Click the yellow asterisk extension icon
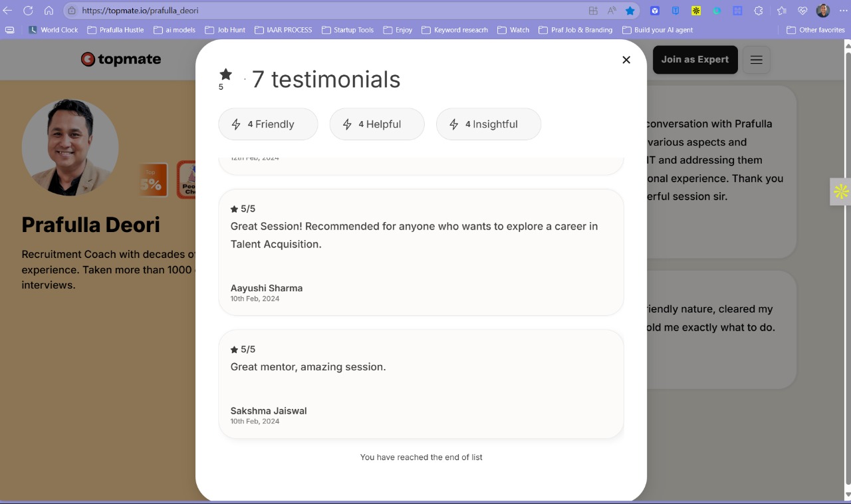851x504 pixels. 695,11
